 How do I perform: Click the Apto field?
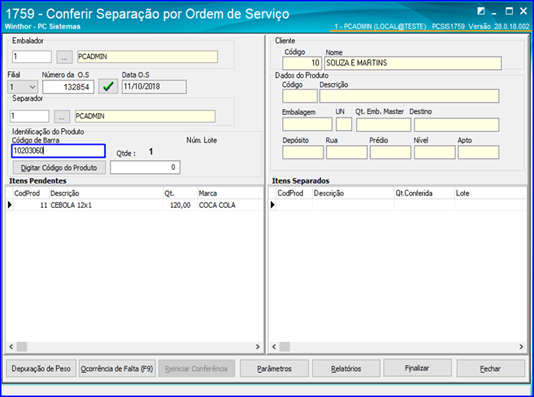tap(478, 152)
